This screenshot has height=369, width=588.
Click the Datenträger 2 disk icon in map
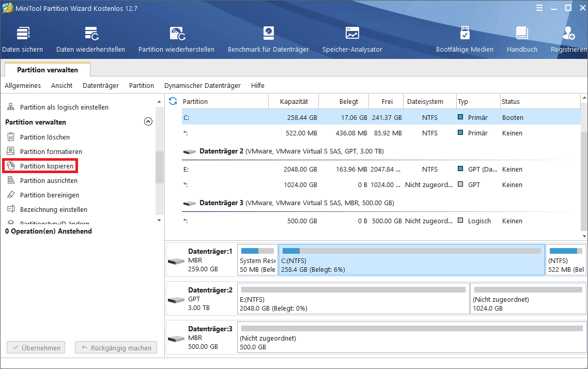coord(176,300)
